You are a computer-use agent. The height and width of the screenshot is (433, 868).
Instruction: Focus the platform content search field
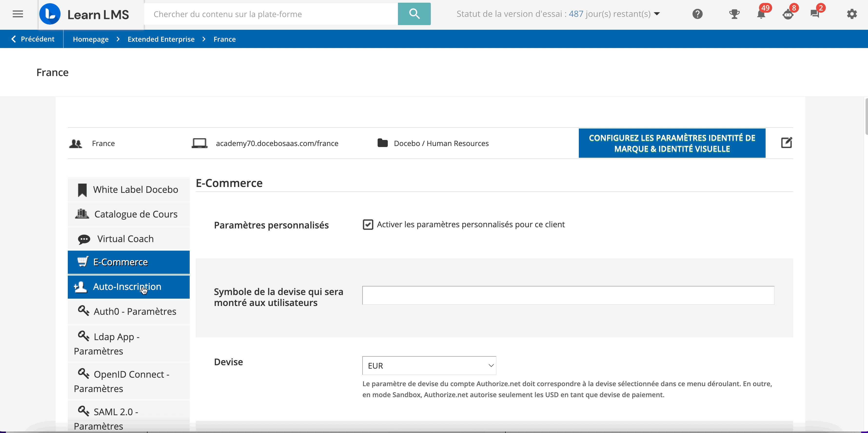click(271, 14)
